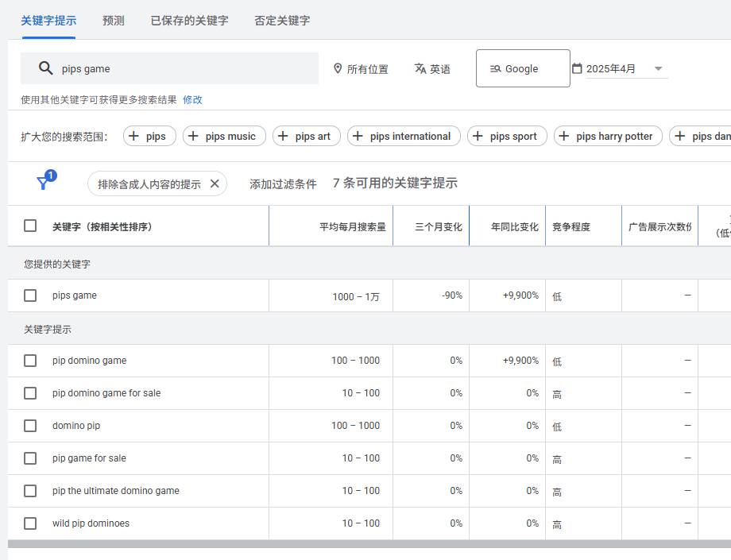Add the 'pips harry potter' suggestion chip
Viewport: 731px width, 560px height.
click(x=608, y=136)
